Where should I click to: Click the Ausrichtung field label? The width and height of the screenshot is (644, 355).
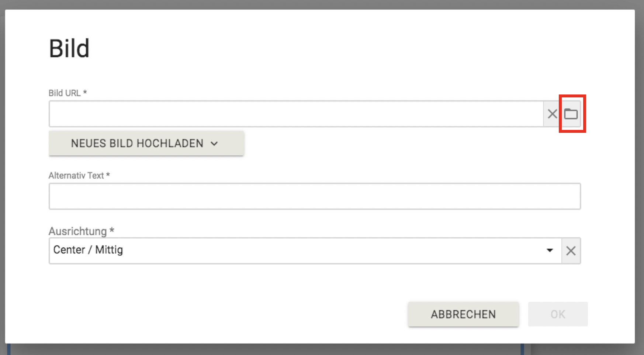(77, 231)
